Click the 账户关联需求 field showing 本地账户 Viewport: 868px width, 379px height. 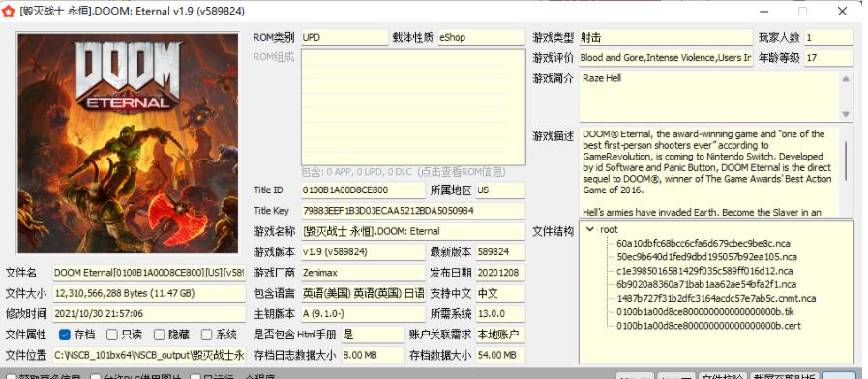coord(500,335)
